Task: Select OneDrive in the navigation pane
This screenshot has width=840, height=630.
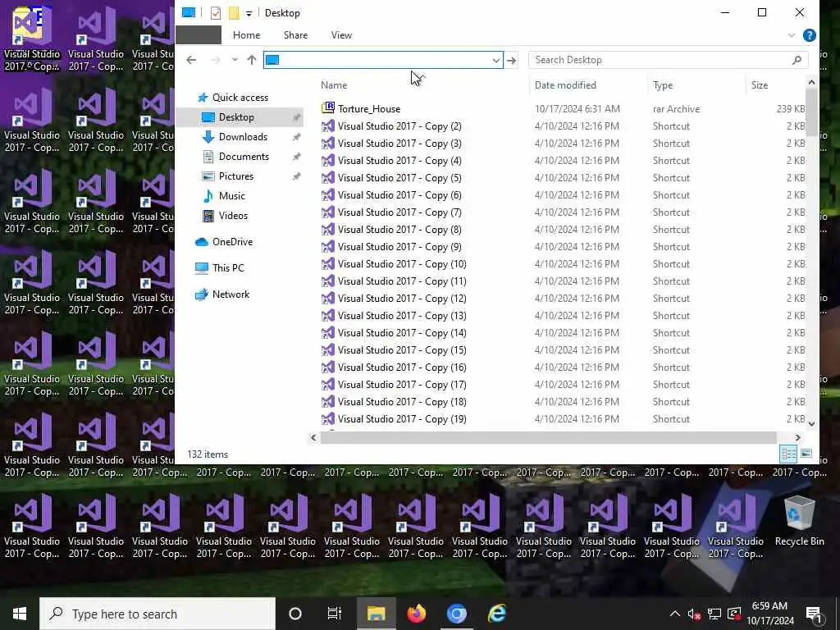Action: coord(232,242)
